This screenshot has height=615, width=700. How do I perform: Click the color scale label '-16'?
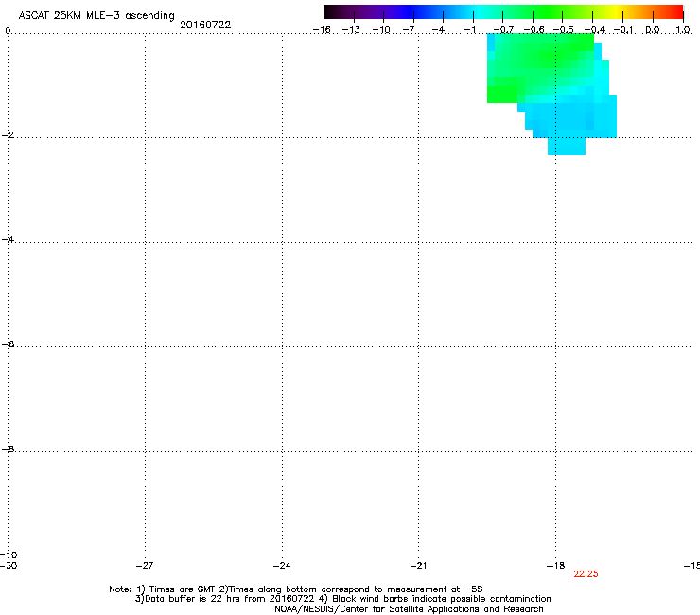tap(322, 30)
